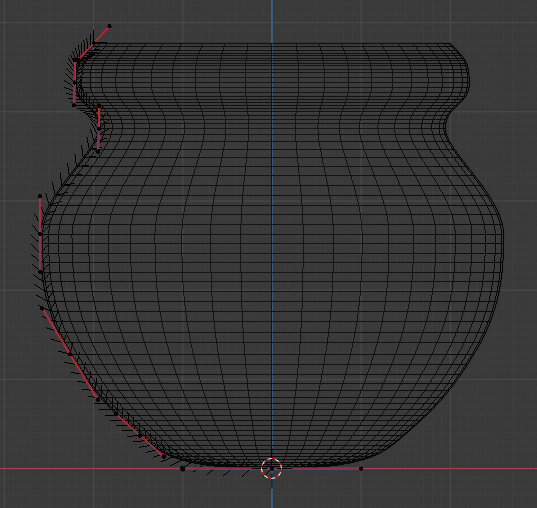The image size is (537, 508).
Task: Select the left endpoint of the horizontal base handle
Action: click(x=183, y=469)
